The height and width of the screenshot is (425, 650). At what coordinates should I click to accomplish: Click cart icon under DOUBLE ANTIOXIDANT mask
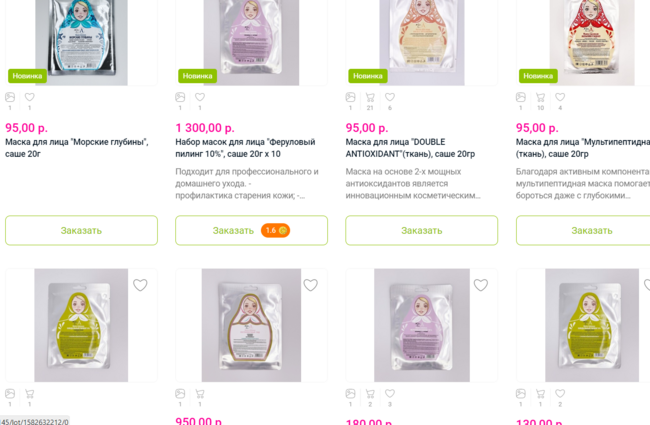(370, 97)
